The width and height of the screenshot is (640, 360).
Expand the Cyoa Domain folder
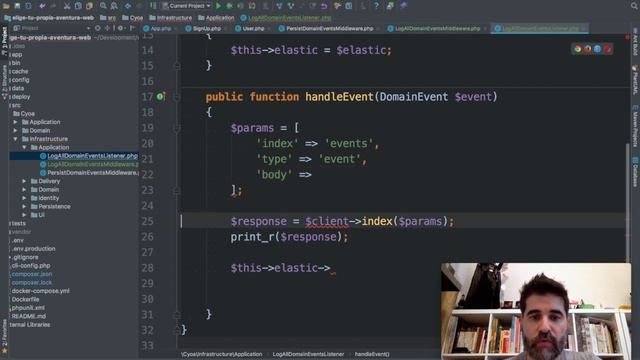[x=16, y=131]
